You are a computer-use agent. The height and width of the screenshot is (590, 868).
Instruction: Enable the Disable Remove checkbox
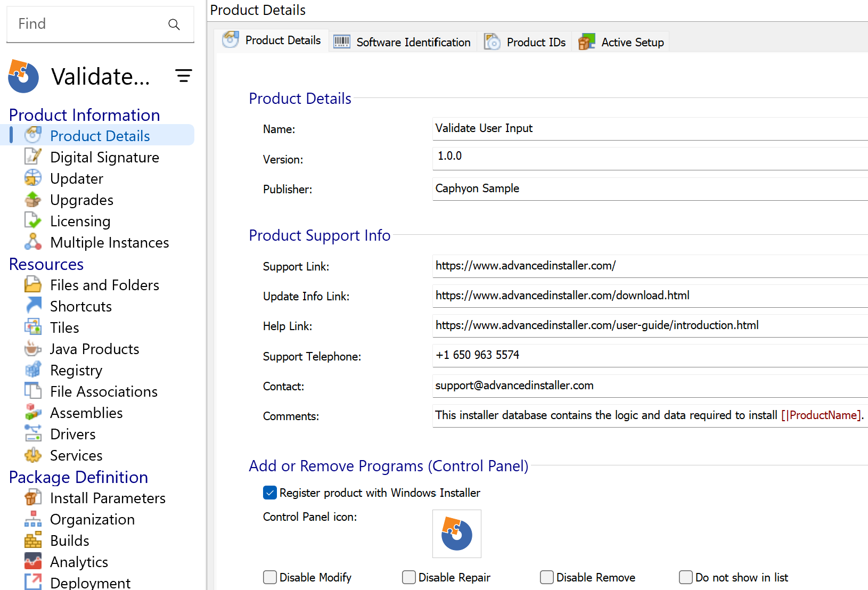coord(547,577)
